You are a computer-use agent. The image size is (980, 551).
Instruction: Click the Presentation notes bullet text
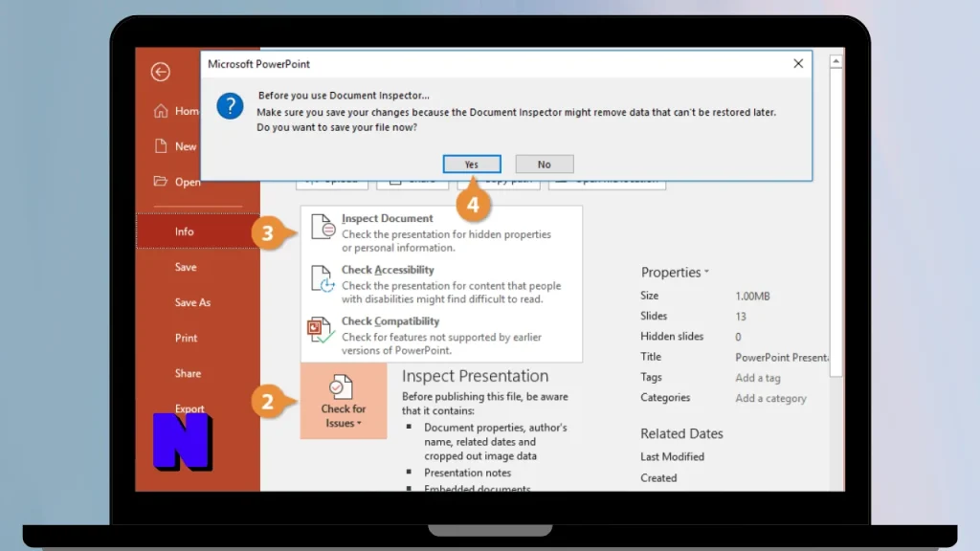click(467, 473)
